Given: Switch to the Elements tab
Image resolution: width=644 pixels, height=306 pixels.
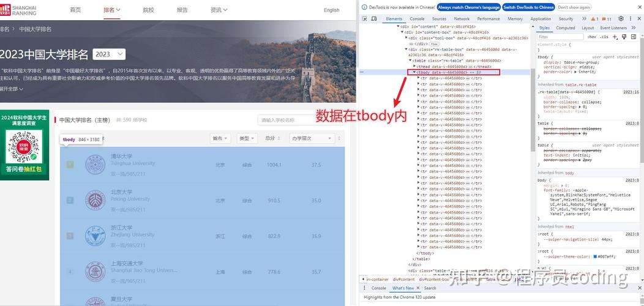Looking at the screenshot, I should [394, 19].
